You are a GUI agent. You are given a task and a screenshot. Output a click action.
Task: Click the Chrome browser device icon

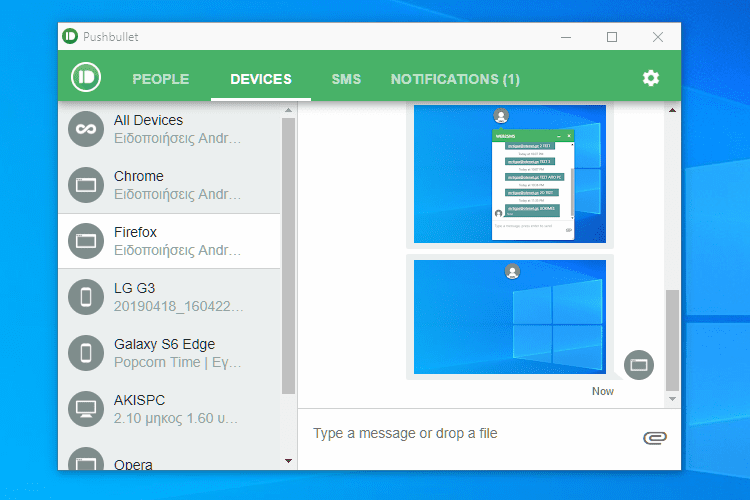click(86, 185)
